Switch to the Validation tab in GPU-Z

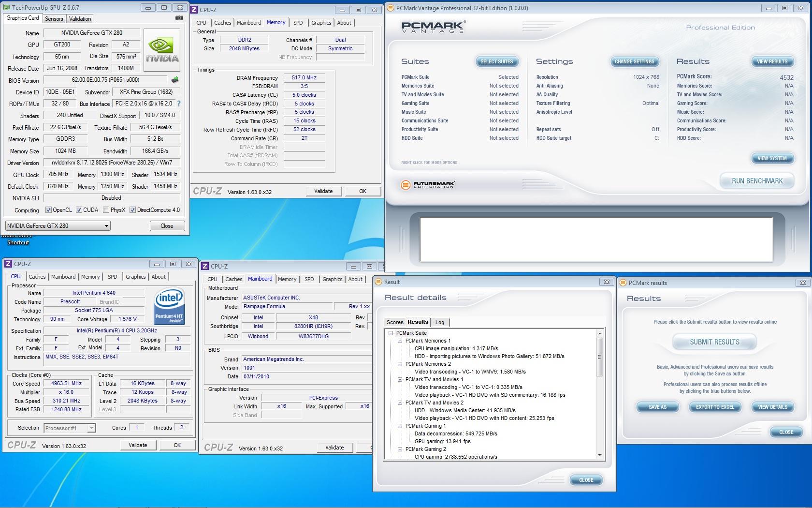[80, 18]
